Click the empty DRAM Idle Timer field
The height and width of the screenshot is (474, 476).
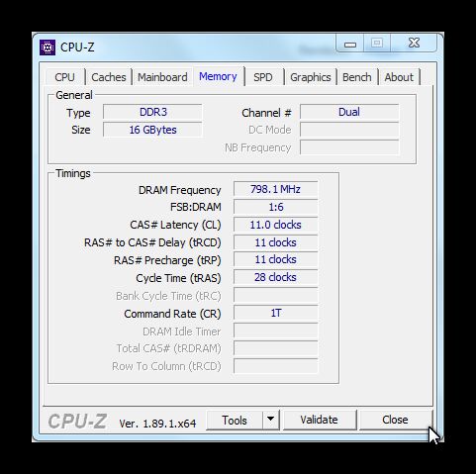tap(275, 331)
